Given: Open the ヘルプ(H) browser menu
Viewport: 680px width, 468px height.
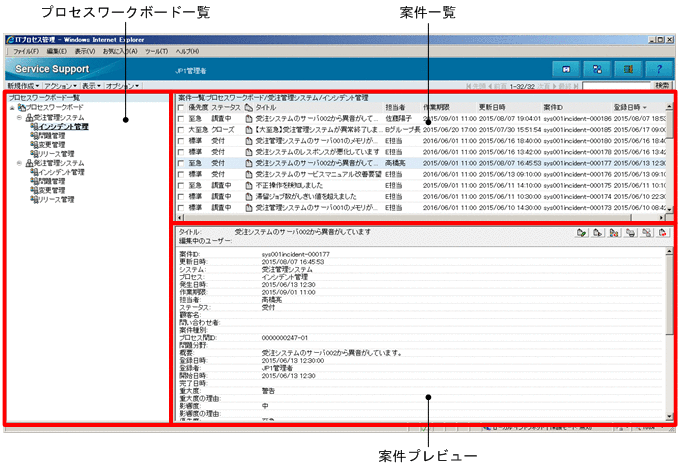Looking at the screenshot, I should click(187, 51).
